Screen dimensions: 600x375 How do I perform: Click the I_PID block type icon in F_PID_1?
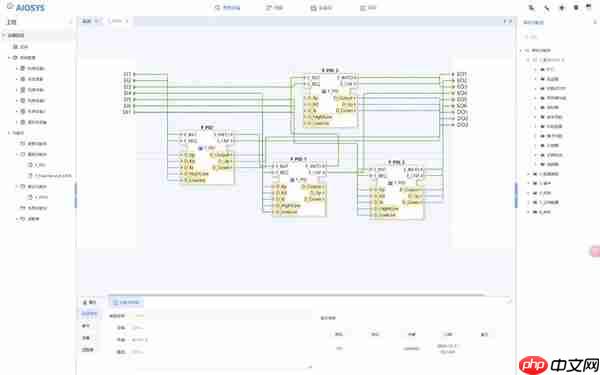pos(292,179)
